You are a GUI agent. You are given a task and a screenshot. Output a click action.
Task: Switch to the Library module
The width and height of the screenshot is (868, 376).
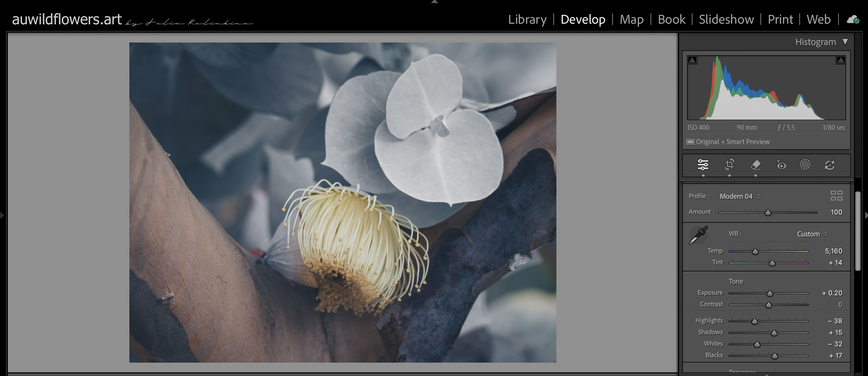tap(527, 19)
